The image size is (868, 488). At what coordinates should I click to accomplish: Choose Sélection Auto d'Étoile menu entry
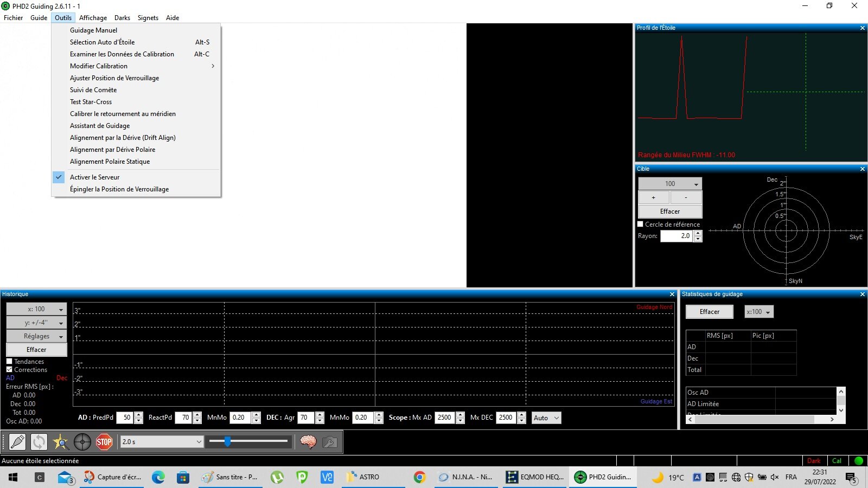(136, 42)
